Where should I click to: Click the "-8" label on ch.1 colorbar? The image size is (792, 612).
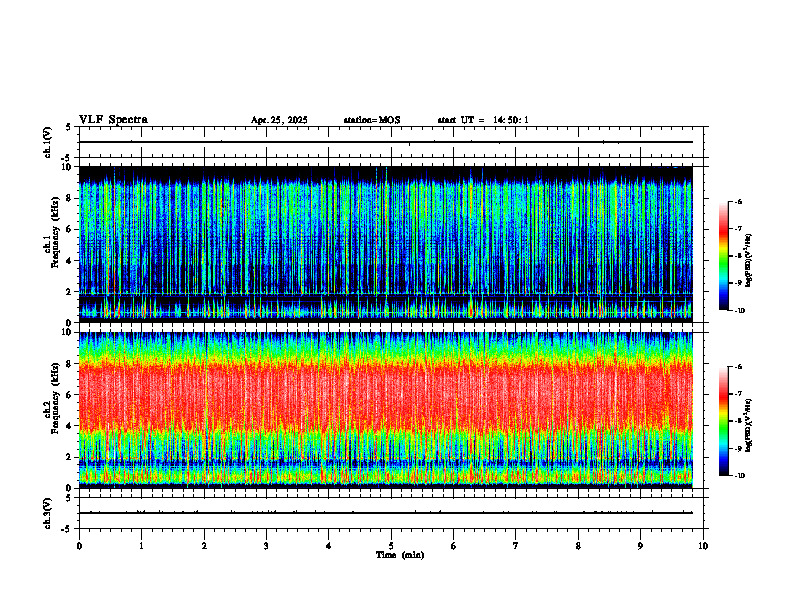point(738,256)
